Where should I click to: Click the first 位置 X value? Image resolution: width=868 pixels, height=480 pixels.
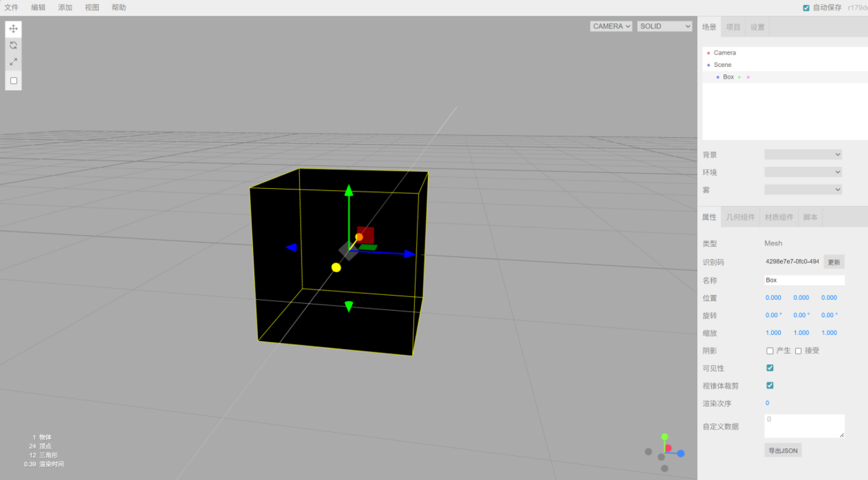tap(773, 298)
